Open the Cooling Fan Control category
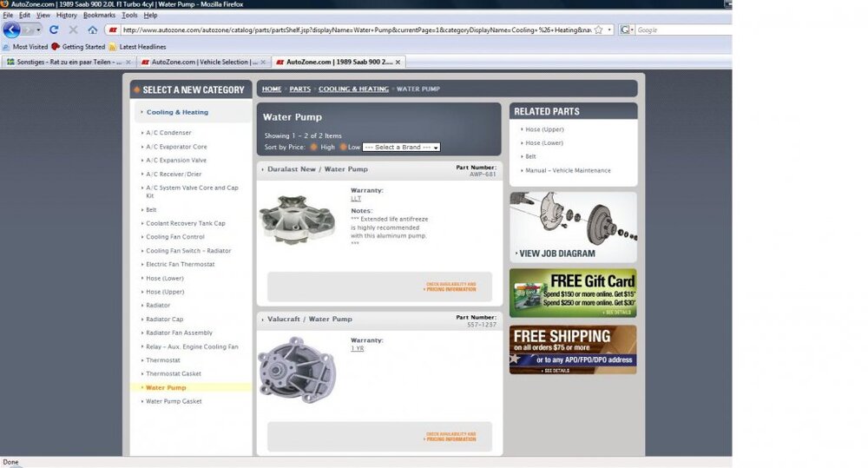This screenshot has width=868, height=468. tap(175, 237)
